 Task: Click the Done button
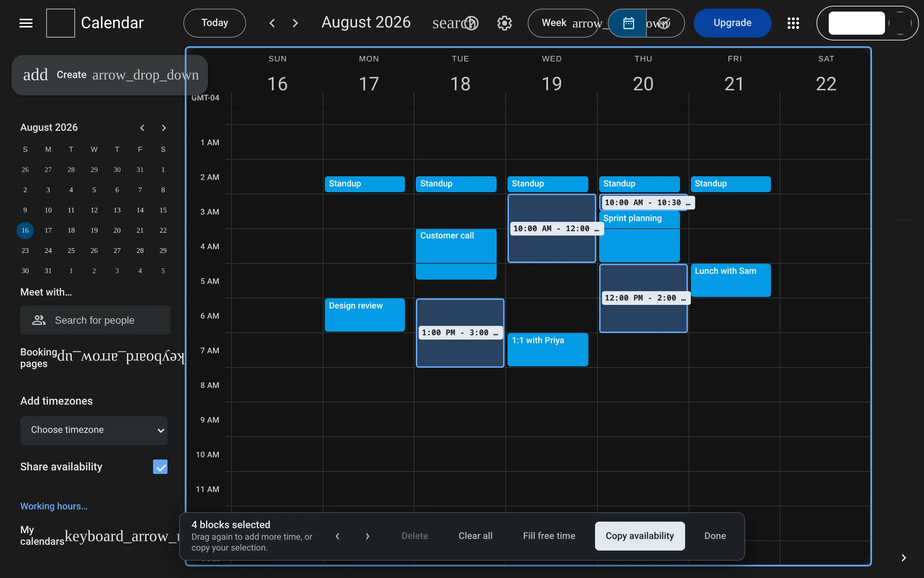coord(715,536)
